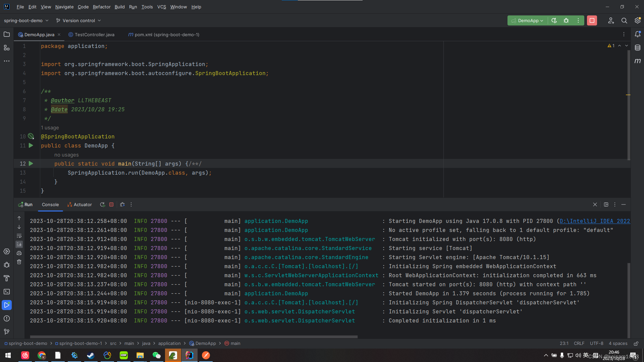Select the Console tab
The height and width of the screenshot is (362, 644).
coord(50,204)
